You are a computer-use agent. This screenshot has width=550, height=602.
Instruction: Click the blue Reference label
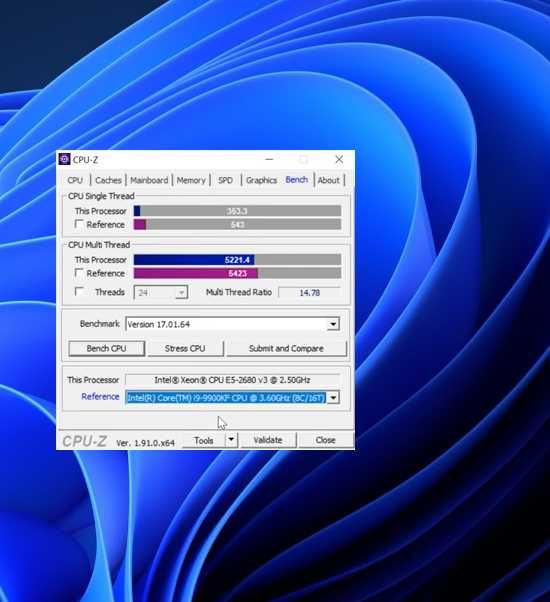pyautogui.click(x=100, y=397)
